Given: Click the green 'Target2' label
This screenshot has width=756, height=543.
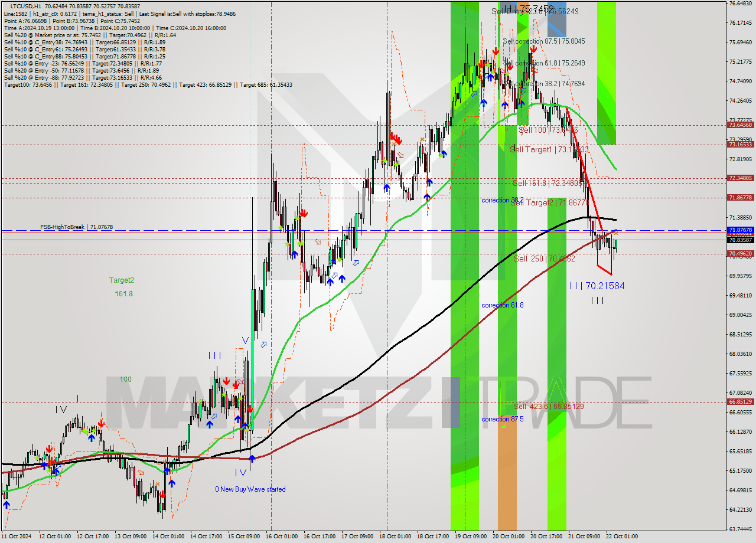Looking at the screenshot, I should pos(122,280).
